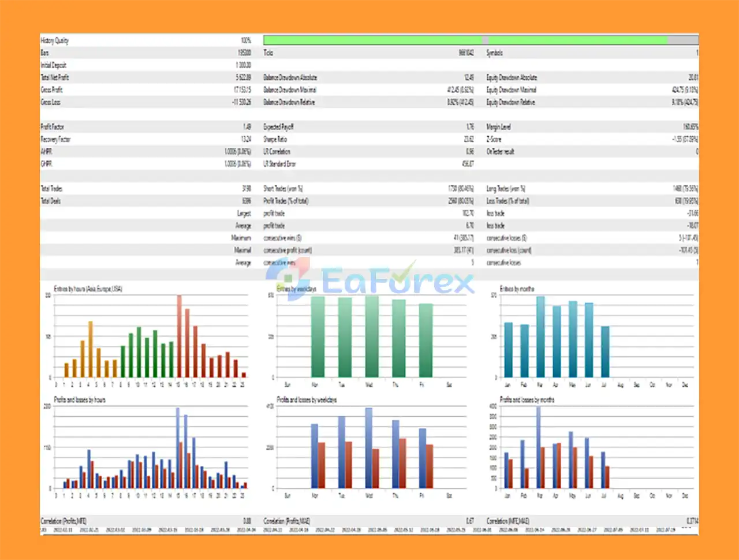Click tallest blue bar in Profits by hours

[177, 447]
